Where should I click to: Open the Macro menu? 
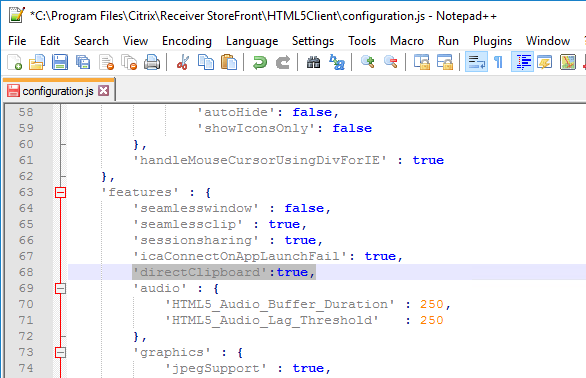click(407, 41)
